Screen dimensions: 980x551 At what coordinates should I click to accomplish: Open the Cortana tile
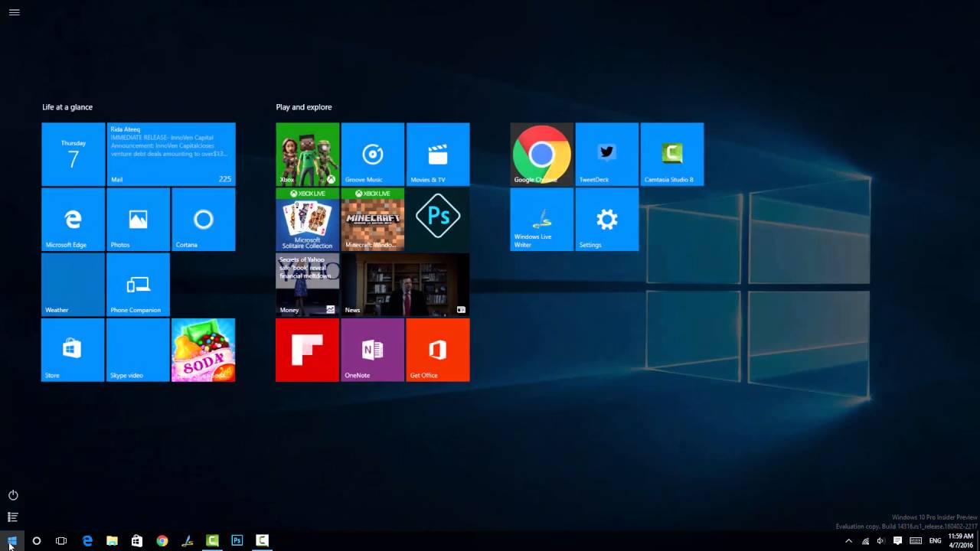[x=204, y=220]
